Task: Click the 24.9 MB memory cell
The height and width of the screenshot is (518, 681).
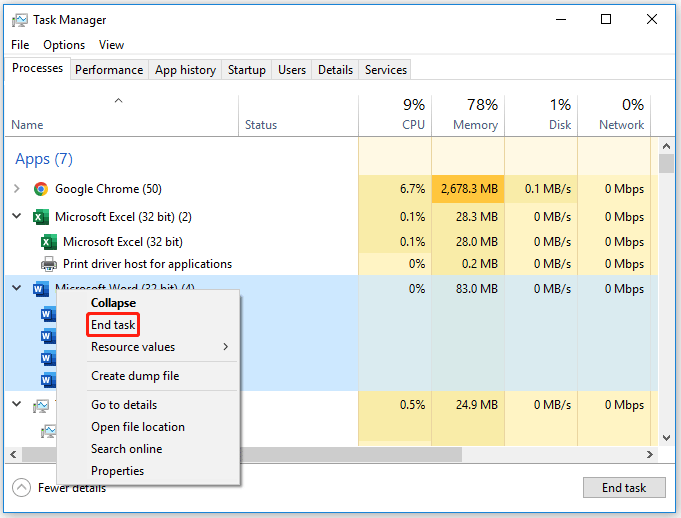Action: (468, 405)
